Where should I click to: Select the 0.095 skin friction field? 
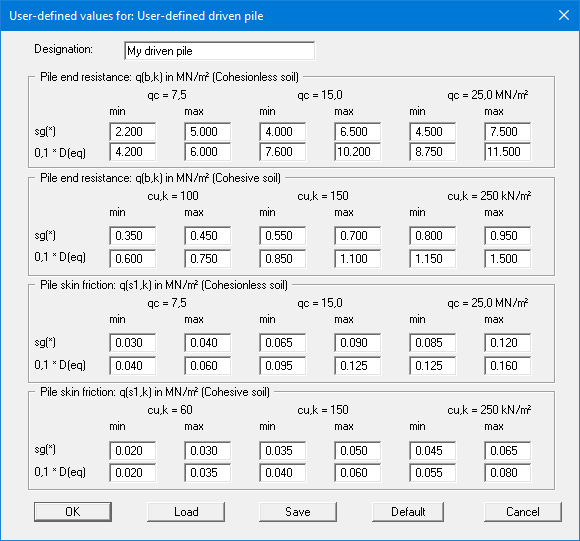(283, 366)
